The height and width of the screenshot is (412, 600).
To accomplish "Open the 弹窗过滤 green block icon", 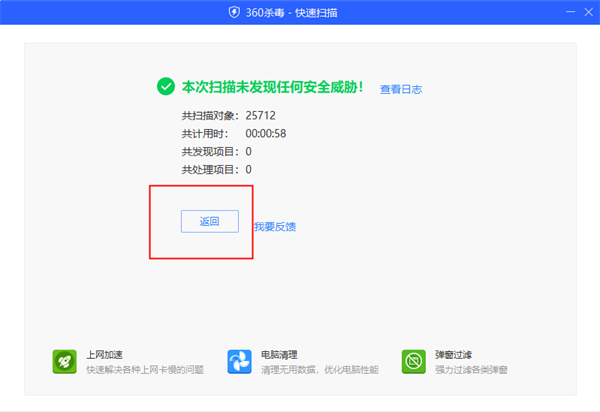I will (414, 361).
